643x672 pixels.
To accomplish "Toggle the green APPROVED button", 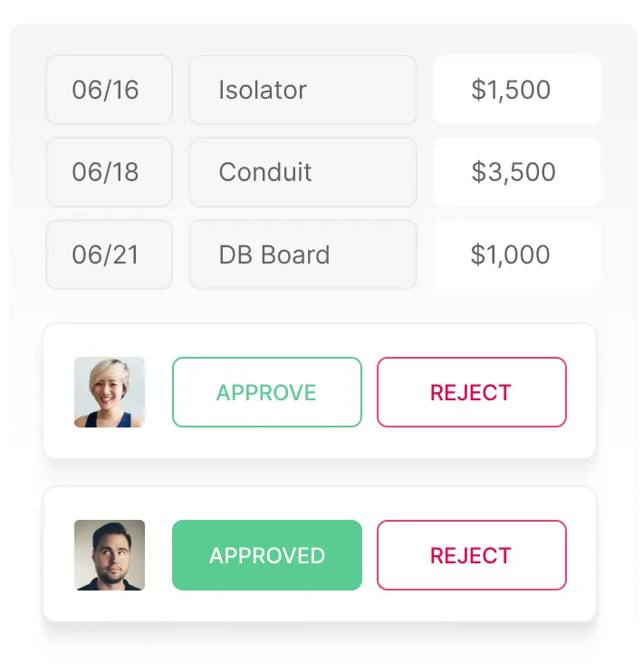I will 267,555.
